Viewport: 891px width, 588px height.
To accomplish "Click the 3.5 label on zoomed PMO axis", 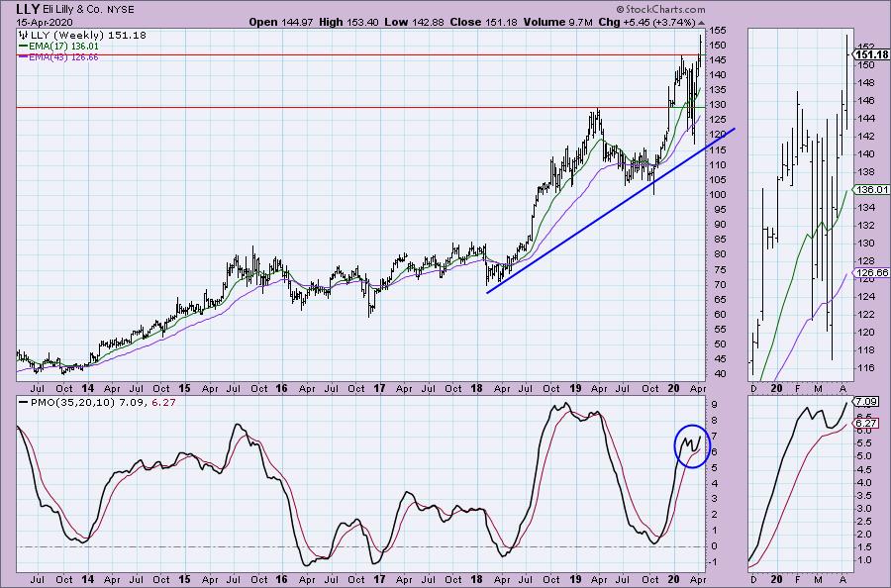I will point(864,495).
